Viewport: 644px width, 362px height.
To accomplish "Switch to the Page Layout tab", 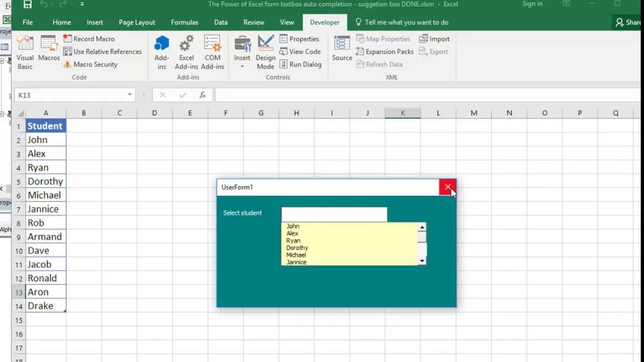I will 137,22.
